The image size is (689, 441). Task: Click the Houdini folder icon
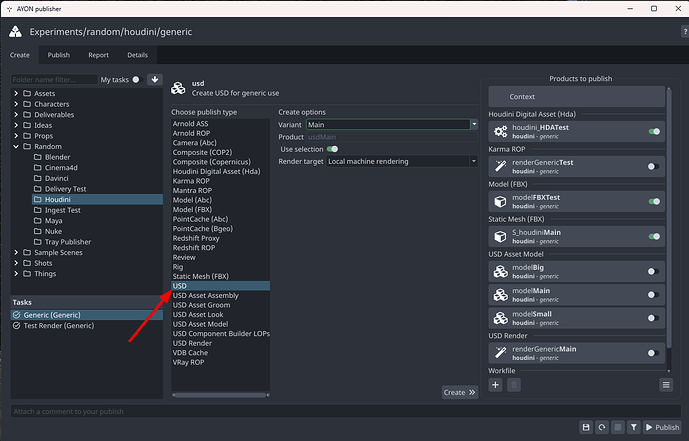38,199
